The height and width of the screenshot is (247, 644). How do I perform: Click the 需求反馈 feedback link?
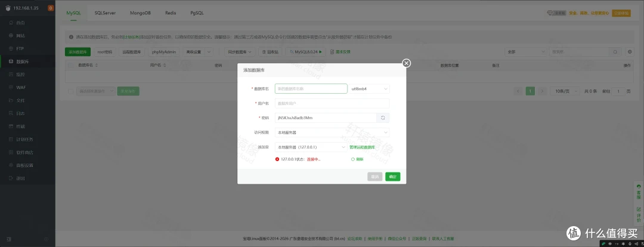click(x=340, y=52)
